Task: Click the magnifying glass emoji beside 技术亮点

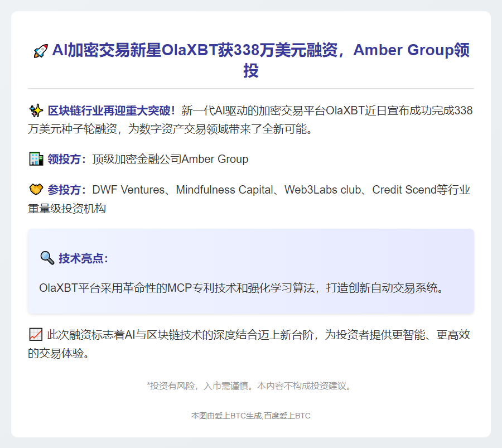Action: [47, 258]
